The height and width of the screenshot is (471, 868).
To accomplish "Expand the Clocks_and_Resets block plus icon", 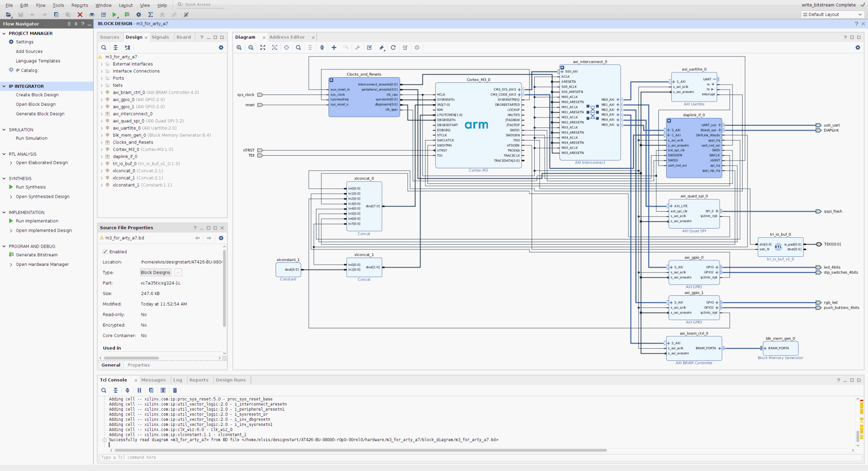I will pyautogui.click(x=331, y=80).
